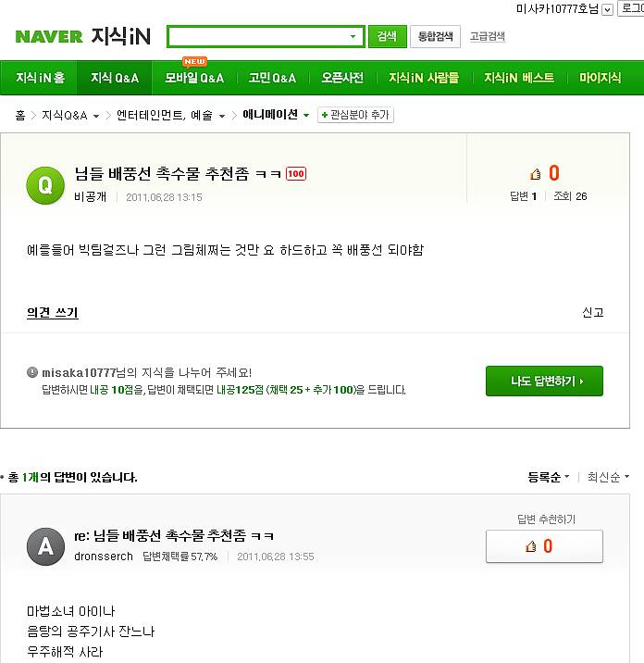Open the search box autocomplete dropdown arrow
Image resolution: width=644 pixels, height=663 pixels.
pos(353,37)
